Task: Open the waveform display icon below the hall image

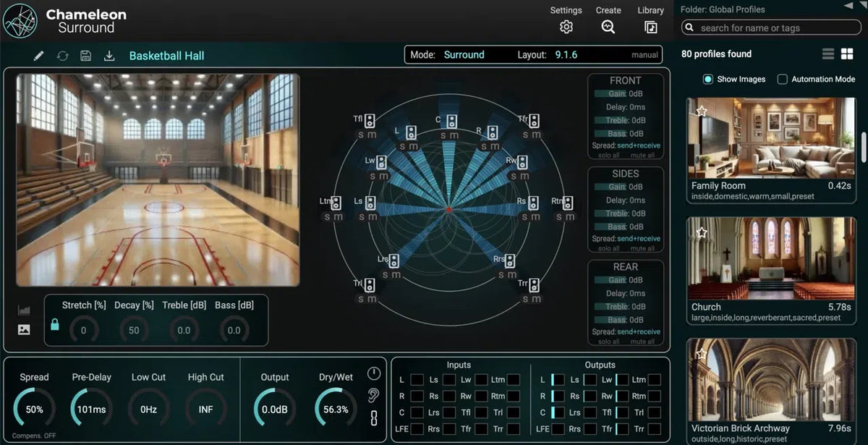Action: click(24, 309)
